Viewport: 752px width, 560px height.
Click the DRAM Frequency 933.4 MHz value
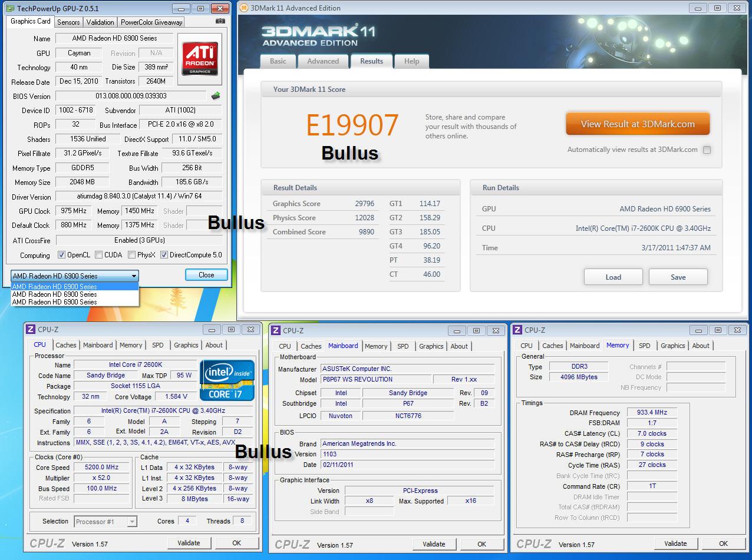(x=651, y=413)
